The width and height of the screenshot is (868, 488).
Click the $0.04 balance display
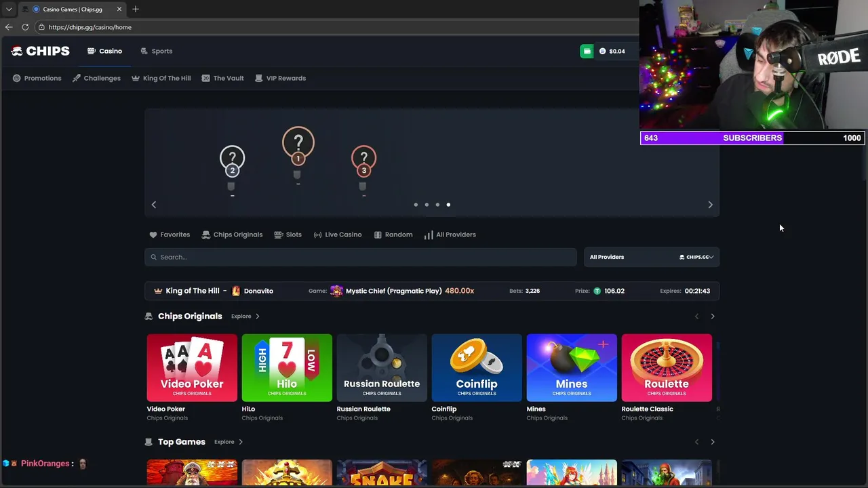tap(612, 51)
